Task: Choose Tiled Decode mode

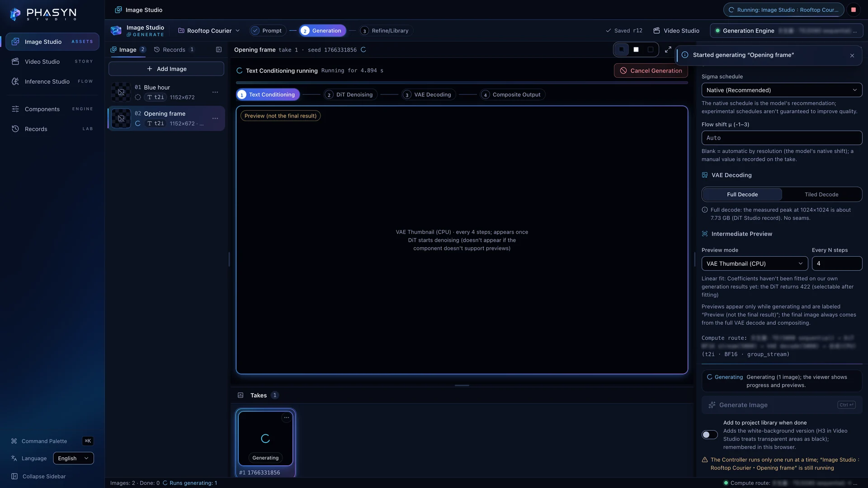Action: pyautogui.click(x=821, y=195)
